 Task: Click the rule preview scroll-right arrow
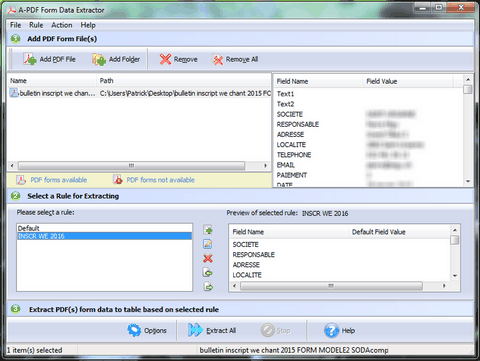pyautogui.click(x=444, y=286)
